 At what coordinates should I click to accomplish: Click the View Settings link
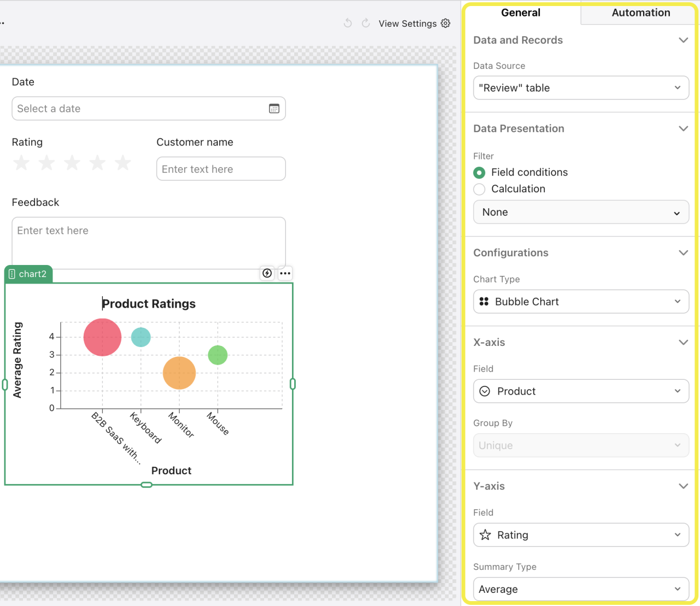tap(407, 23)
